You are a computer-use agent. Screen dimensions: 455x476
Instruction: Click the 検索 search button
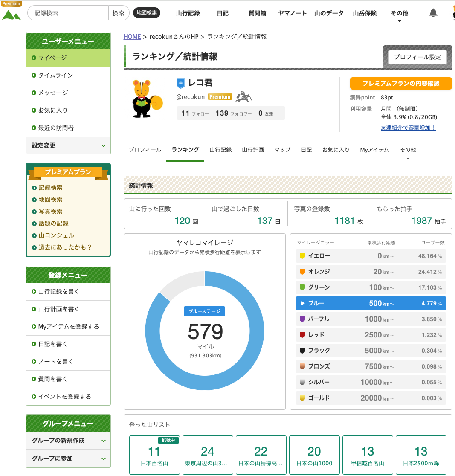point(119,13)
